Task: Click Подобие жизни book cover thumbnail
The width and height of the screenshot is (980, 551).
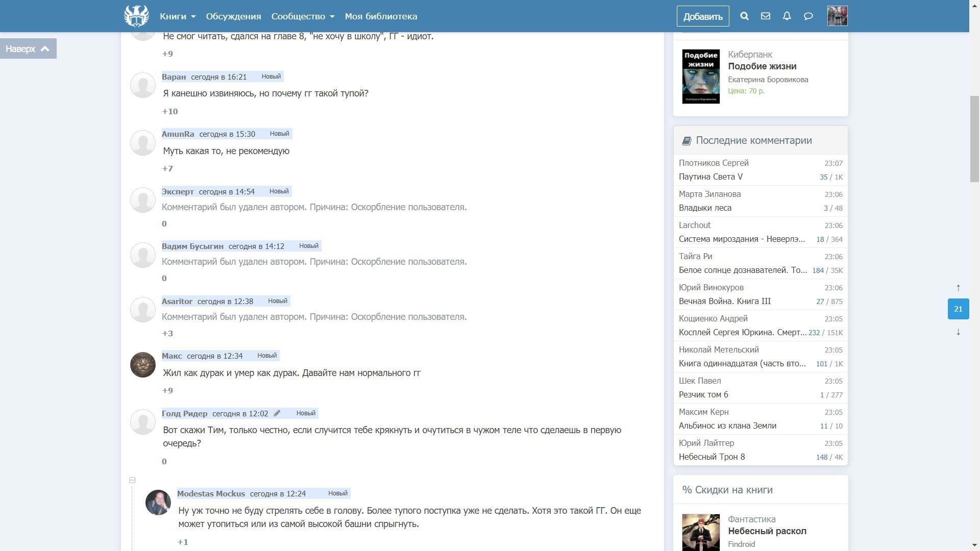Action: tap(701, 77)
